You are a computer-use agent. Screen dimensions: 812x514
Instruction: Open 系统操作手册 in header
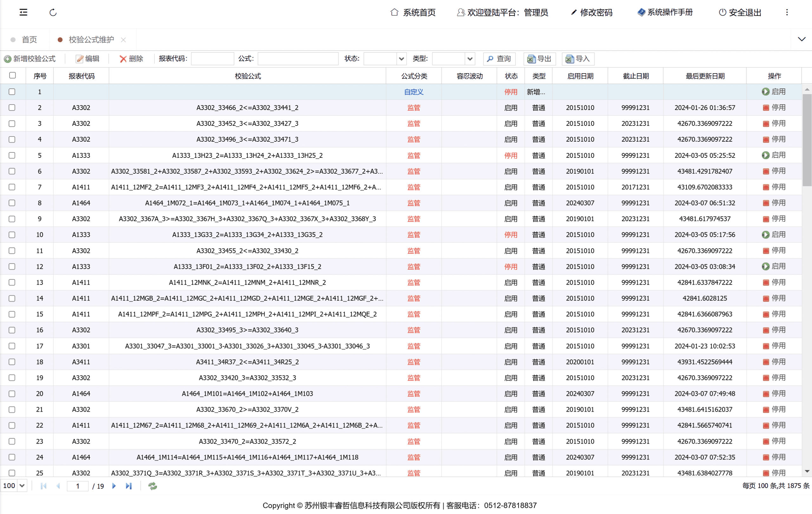(x=665, y=12)
